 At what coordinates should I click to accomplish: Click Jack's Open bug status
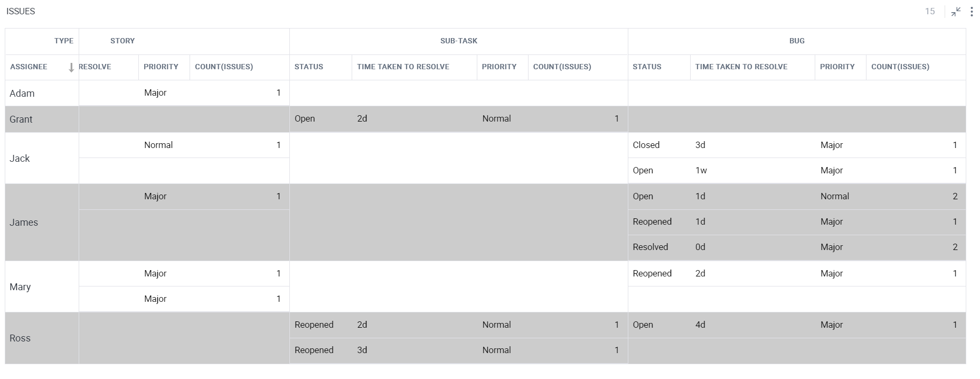(643, 170)
